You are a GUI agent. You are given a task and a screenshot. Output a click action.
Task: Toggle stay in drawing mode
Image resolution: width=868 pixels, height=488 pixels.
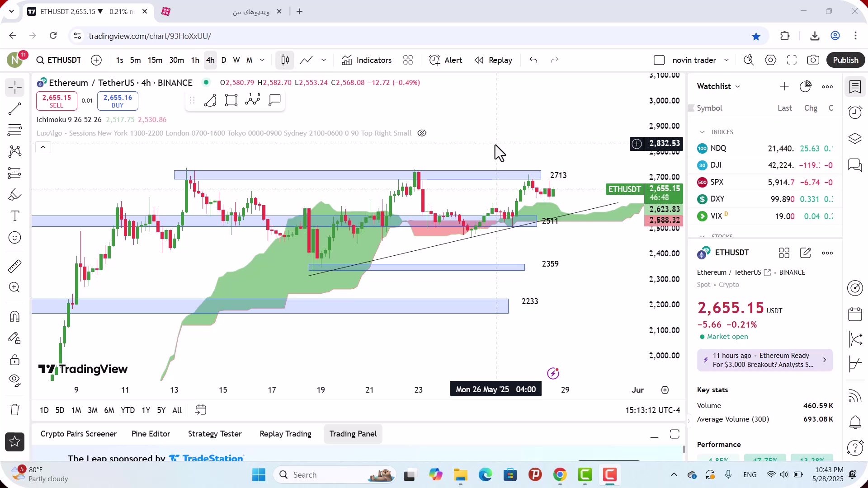tap(14, 338)
